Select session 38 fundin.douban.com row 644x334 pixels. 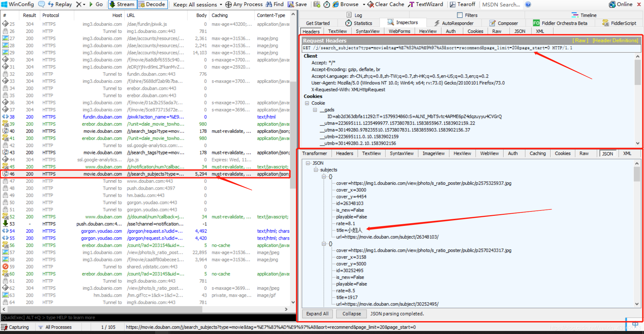coord(145,117)
